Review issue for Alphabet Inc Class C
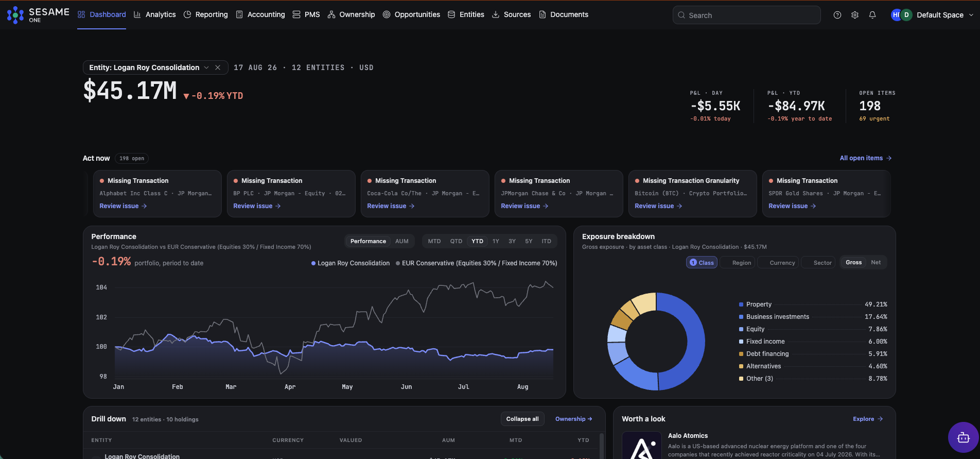The image size is (980, 459). [123, 206]
